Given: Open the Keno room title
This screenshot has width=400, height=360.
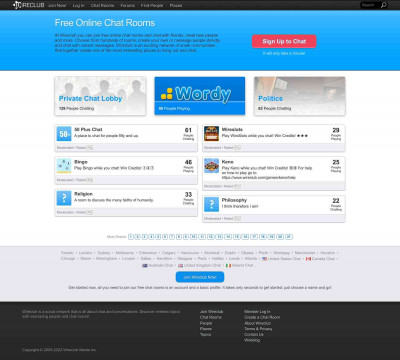Looking at the screenshot, I should [228, 162].
